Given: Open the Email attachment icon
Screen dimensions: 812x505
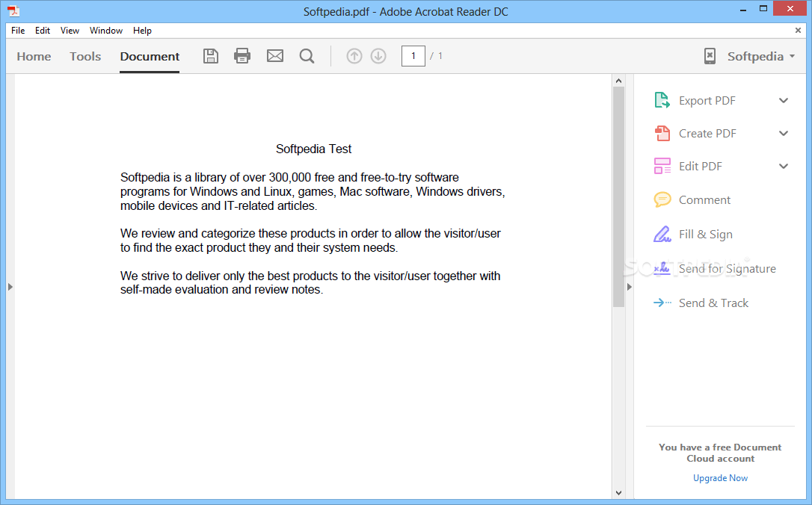Looking at the screenshot, I should pyautogui.click(x=274, y=55).
